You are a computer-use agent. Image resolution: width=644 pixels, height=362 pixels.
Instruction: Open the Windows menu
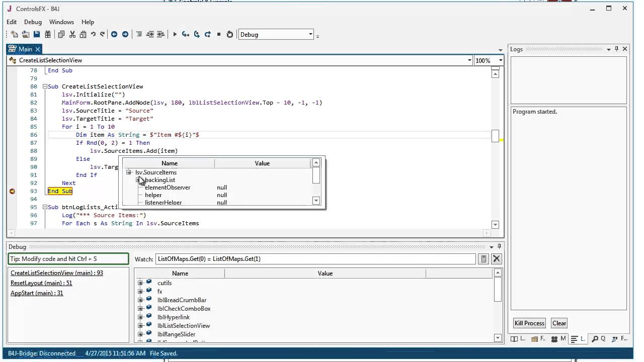pos(61,22)
